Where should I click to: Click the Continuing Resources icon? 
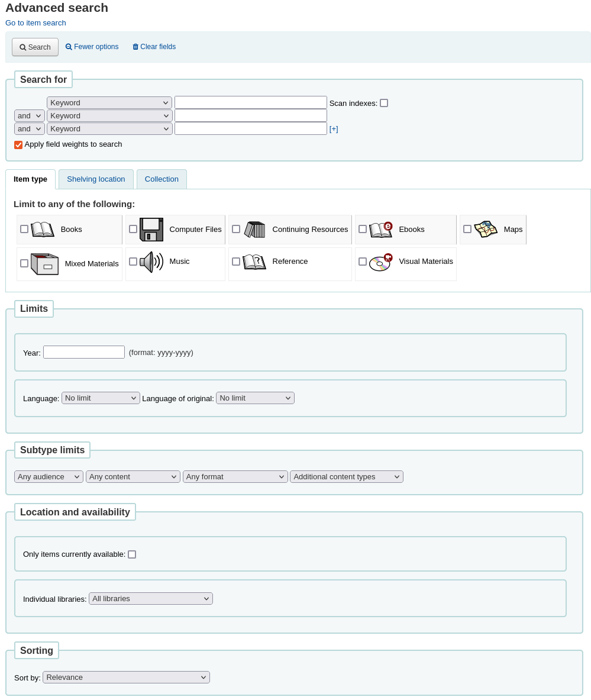point(254,229)
